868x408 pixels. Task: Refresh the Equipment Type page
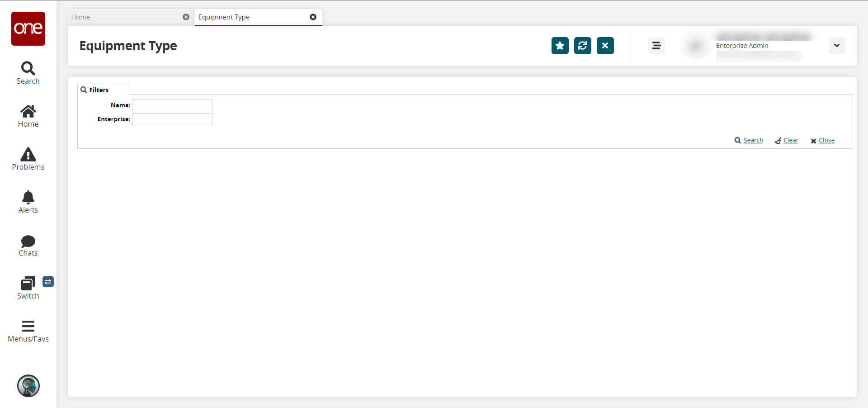583,46
